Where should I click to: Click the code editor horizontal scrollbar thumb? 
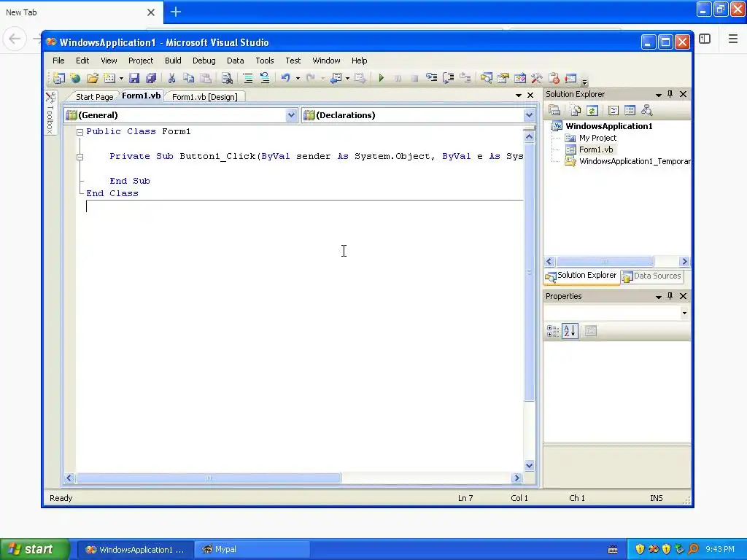click(x=209, y=478)
